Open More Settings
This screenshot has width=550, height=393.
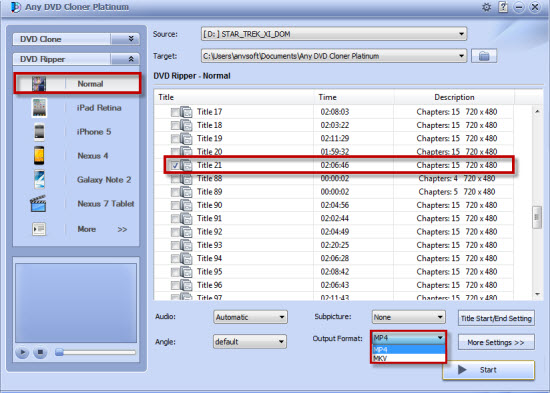coord(496,342)
